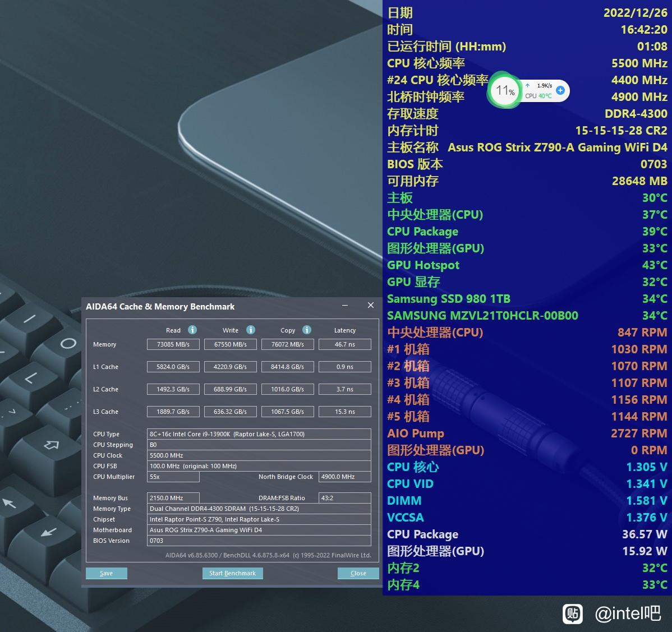This screenshot has width=672, height=632.
Task: Click the Chipset field with Raptor Point-S Z790
Action: pyautogui.click(x=259, y=519)
